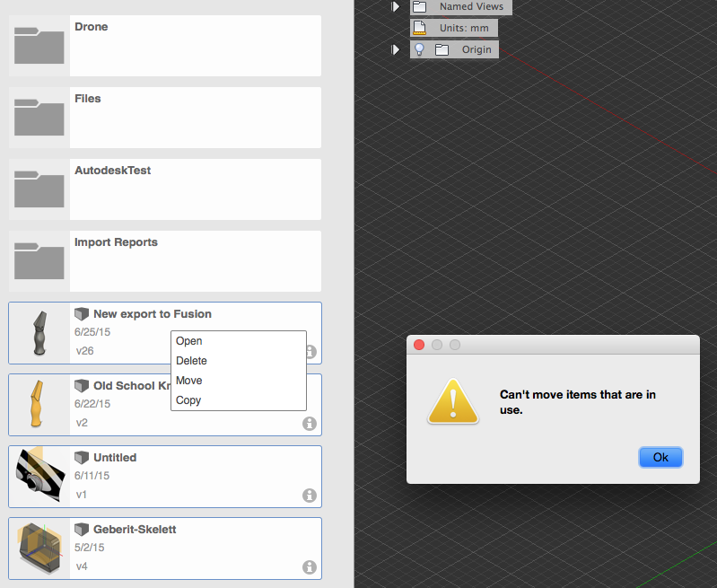This screenshot has height=588, width=717.
Task: Open the Import Reports folder icon
Action: [39, 261]
